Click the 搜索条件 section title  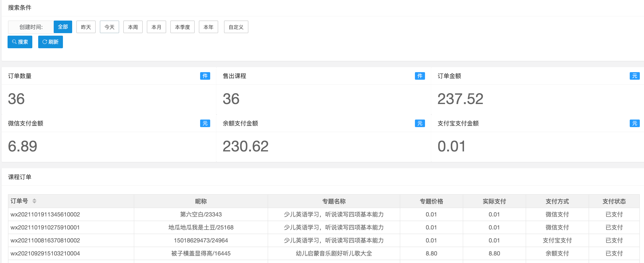(x=20, y=8)
